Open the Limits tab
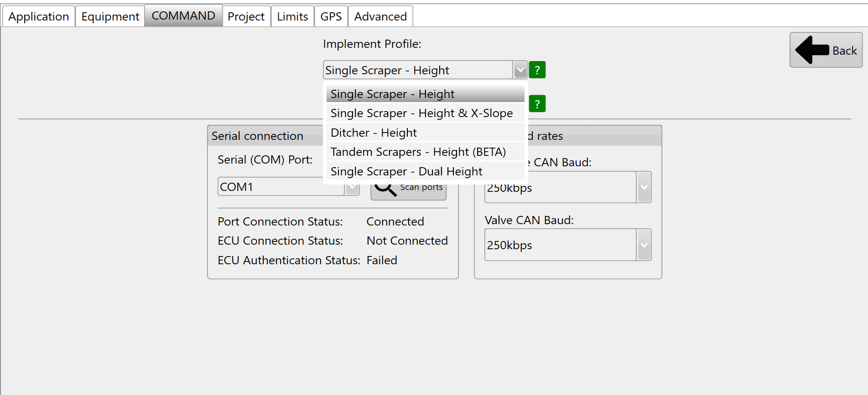This screenshot has height=395, width=868. point(292,16)
